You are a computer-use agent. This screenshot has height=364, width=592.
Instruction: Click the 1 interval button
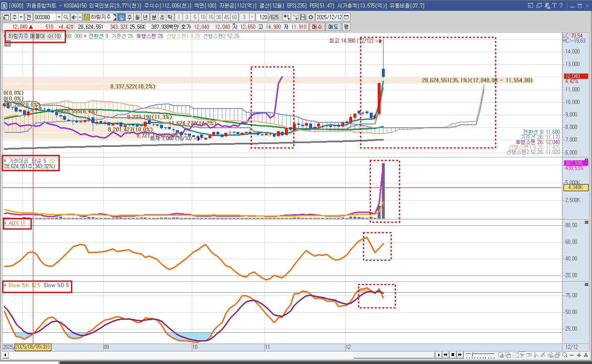click(179, 17)
